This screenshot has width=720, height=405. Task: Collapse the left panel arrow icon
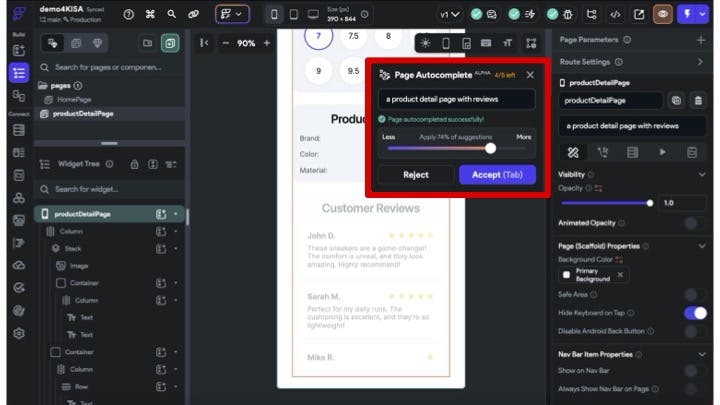point(204,43)
